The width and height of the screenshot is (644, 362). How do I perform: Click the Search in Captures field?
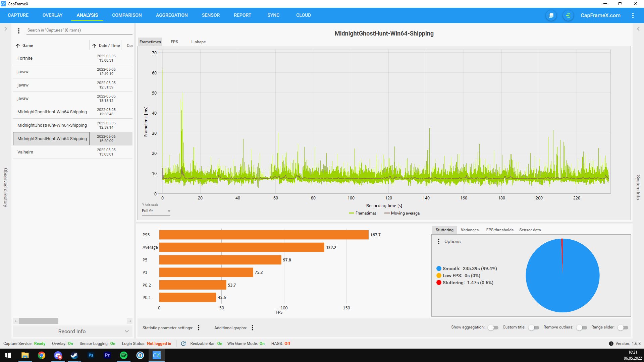79,30
